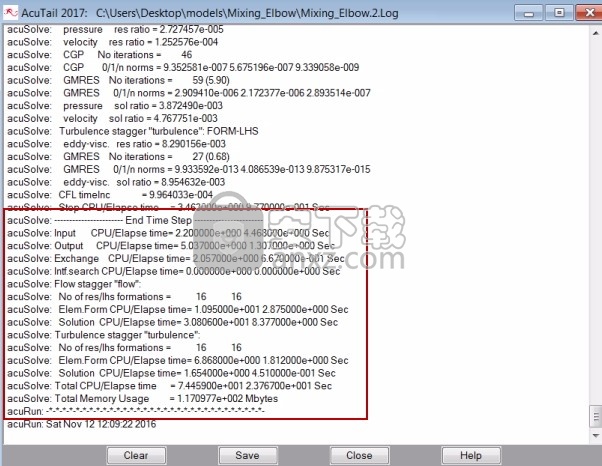Viewport: 602px width, 466px height.
Task: Click the line 'GMRES No iterations = 27 (0.68)'
Action: tap(118, 157)
